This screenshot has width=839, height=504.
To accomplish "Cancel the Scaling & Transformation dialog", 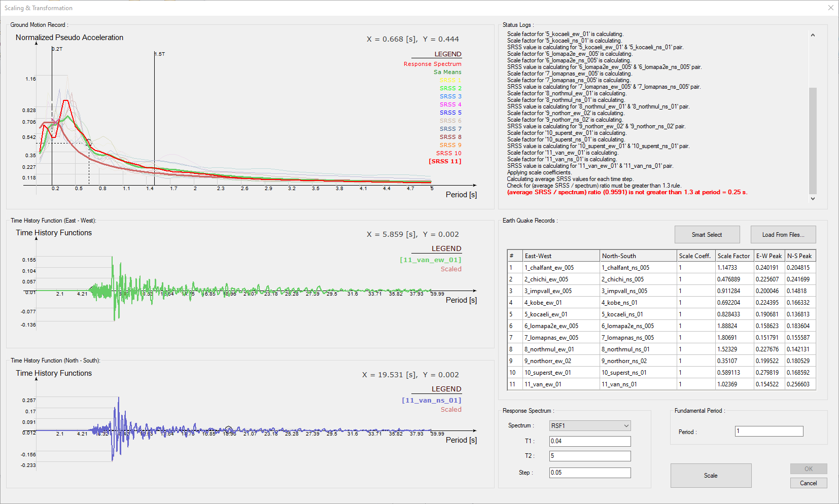I will 808,483.
